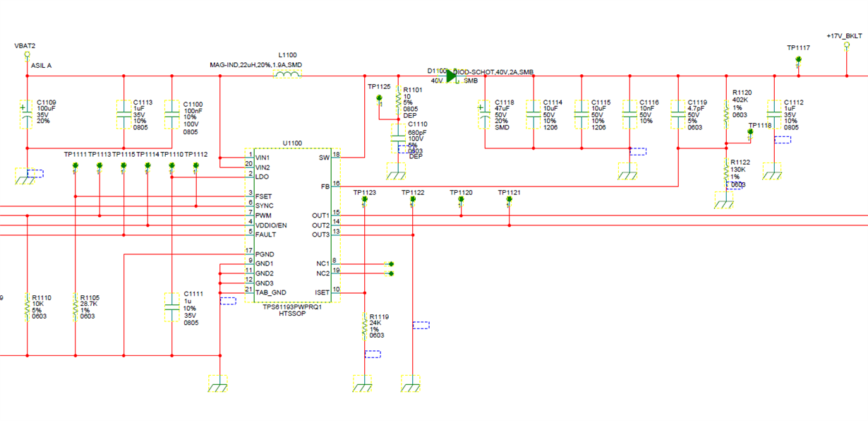This screenshot has height=421, width=868.
Task: Click the C1113 capacitor symbol
Action: (123, 114)
